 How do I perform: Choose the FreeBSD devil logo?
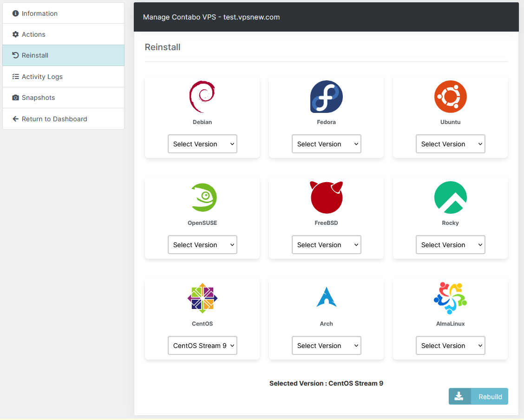[x=326, y=197]
